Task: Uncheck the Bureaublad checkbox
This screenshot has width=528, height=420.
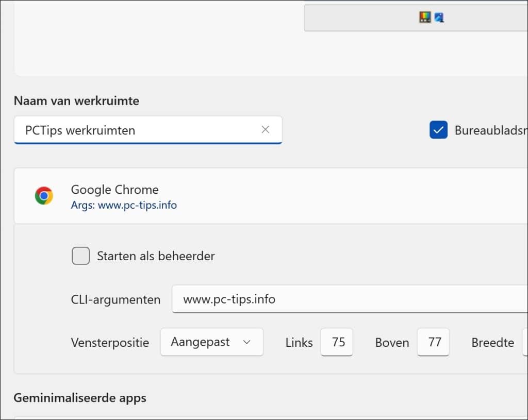Action: pyautogui.click(x=438, y=129)
